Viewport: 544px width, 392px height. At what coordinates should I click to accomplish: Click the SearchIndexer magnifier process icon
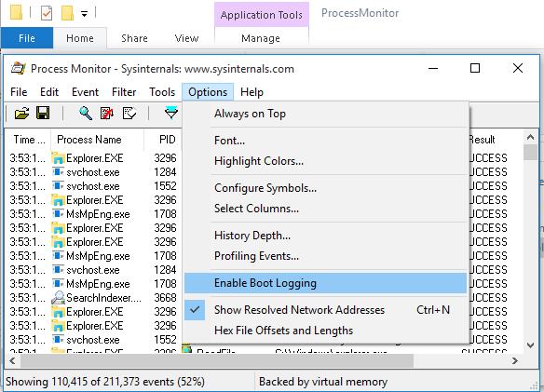[58, 298]
